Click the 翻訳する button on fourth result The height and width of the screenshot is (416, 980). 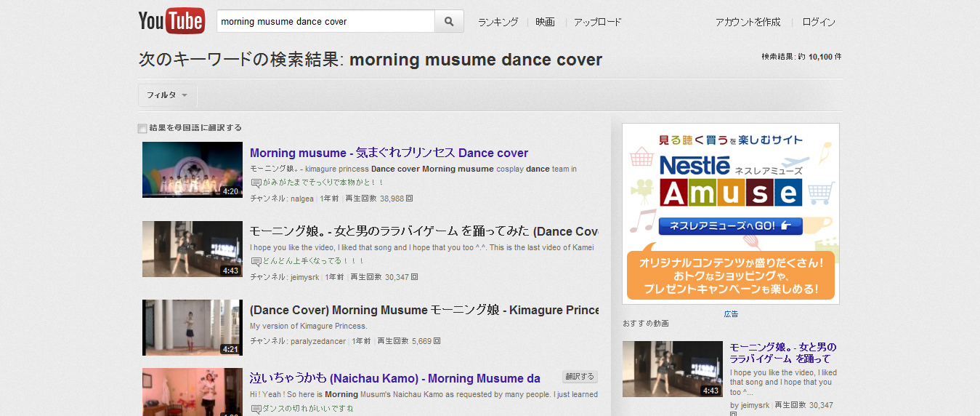coord(579,377)
